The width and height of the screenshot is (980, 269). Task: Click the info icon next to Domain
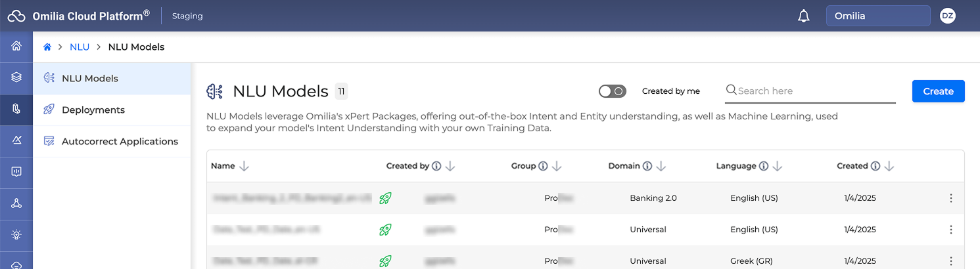647,167
